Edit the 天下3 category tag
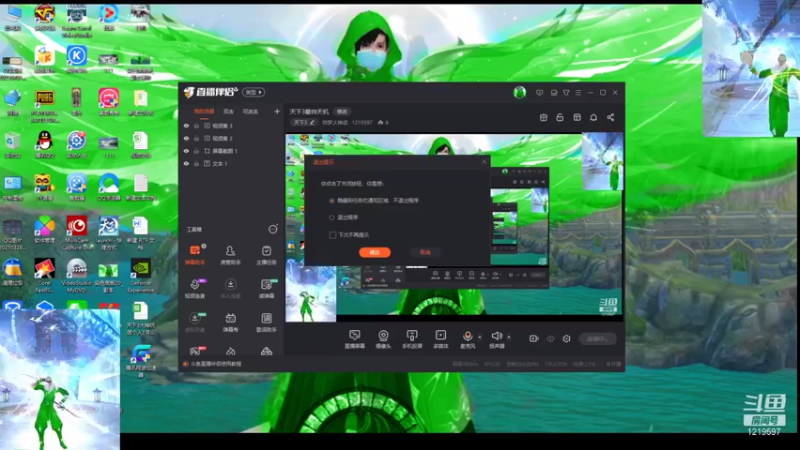Image resolution: width=800 pixels, height=450 pixels. click(304, 122)
